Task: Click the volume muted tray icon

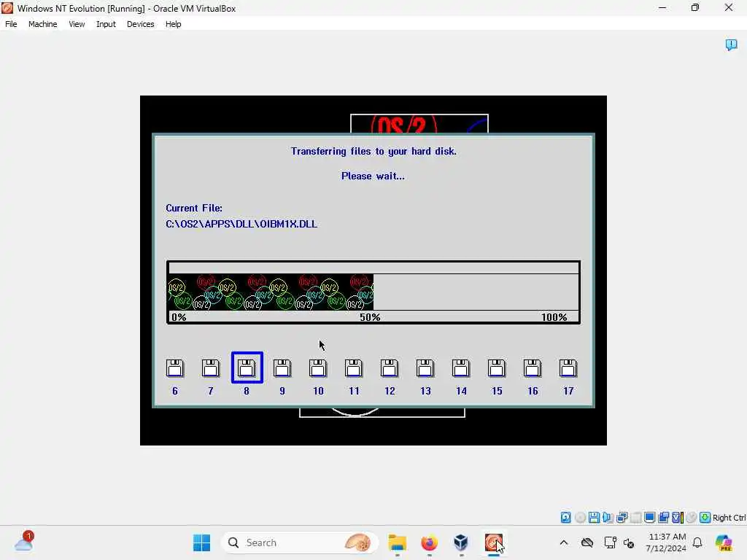Action: tap(629, 542)
